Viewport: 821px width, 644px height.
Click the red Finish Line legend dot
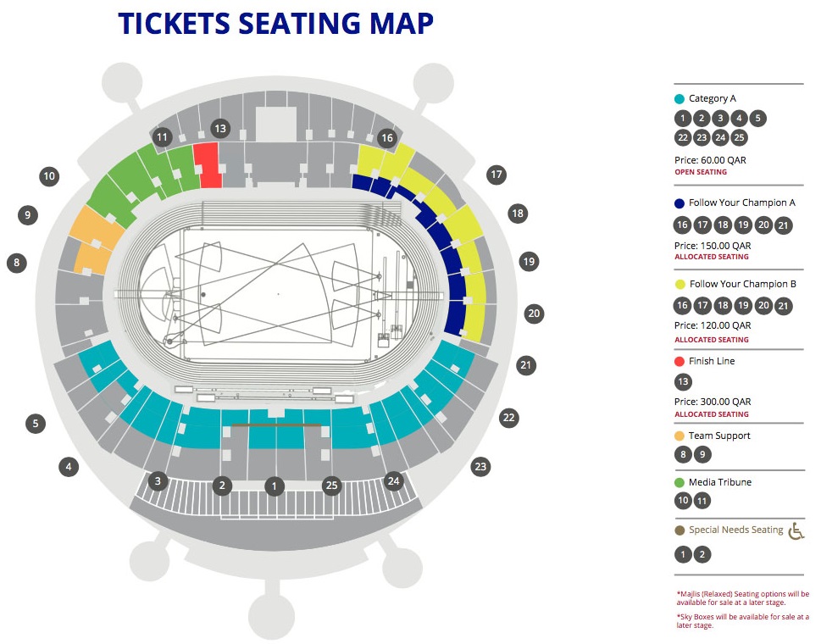(680, 361)
